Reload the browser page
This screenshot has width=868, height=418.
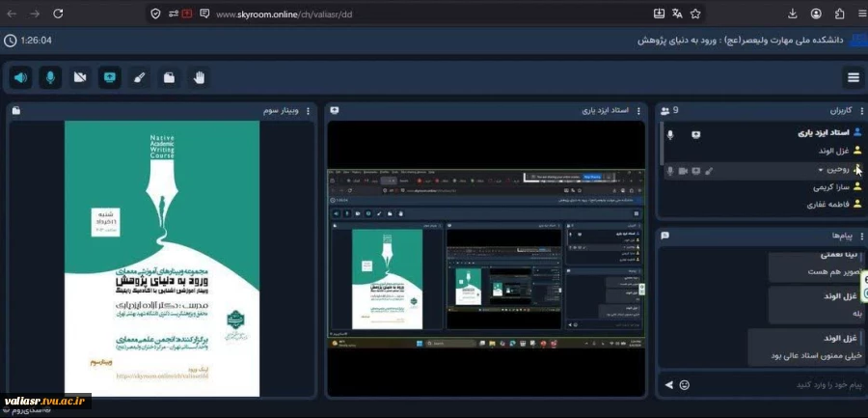[x=58, y=14]
